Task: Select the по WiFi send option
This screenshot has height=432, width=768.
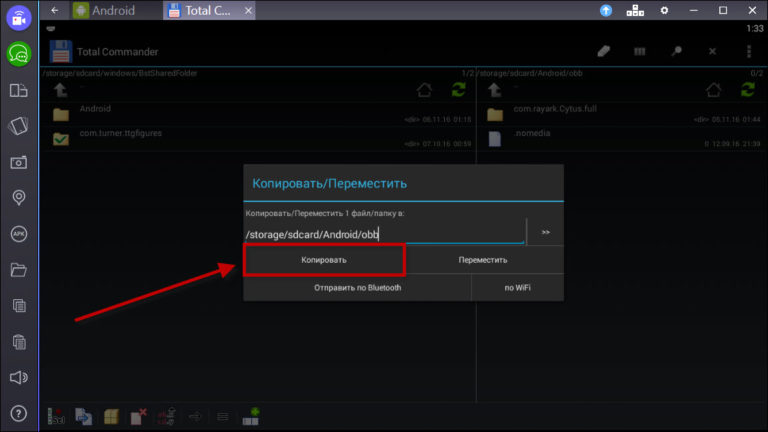Action: pos(517,288)
